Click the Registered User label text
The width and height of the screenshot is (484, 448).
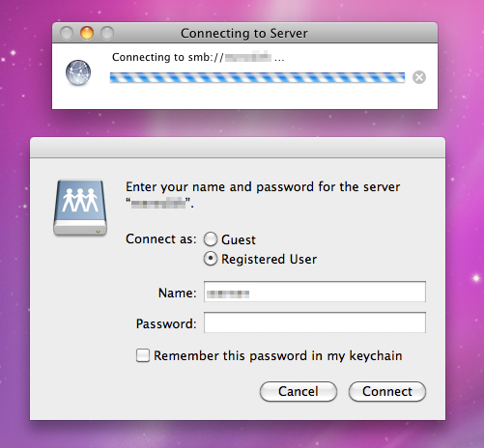[270, 259]
